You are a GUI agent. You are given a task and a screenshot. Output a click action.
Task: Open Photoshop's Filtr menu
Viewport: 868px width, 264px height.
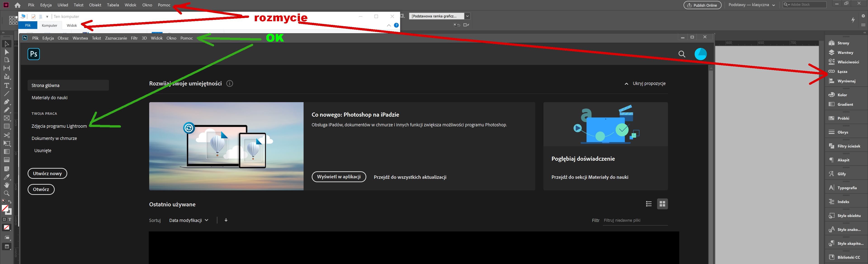[x=134, y=38]
